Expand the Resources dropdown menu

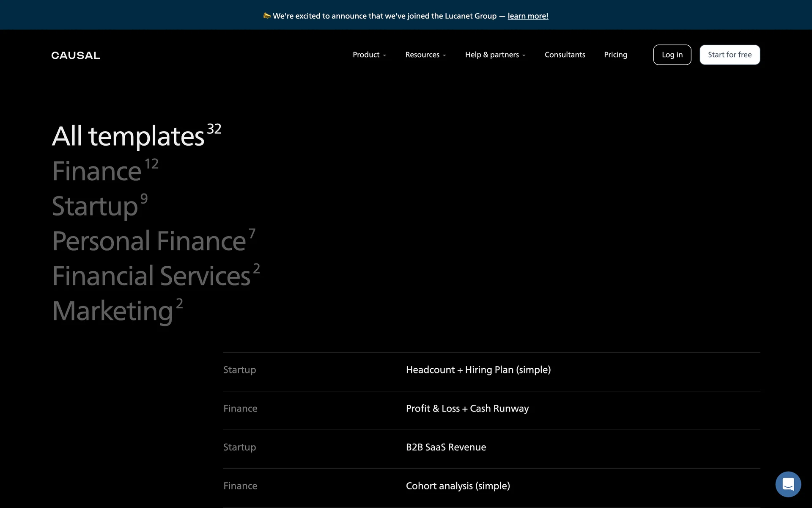click(x=425, y=55)
